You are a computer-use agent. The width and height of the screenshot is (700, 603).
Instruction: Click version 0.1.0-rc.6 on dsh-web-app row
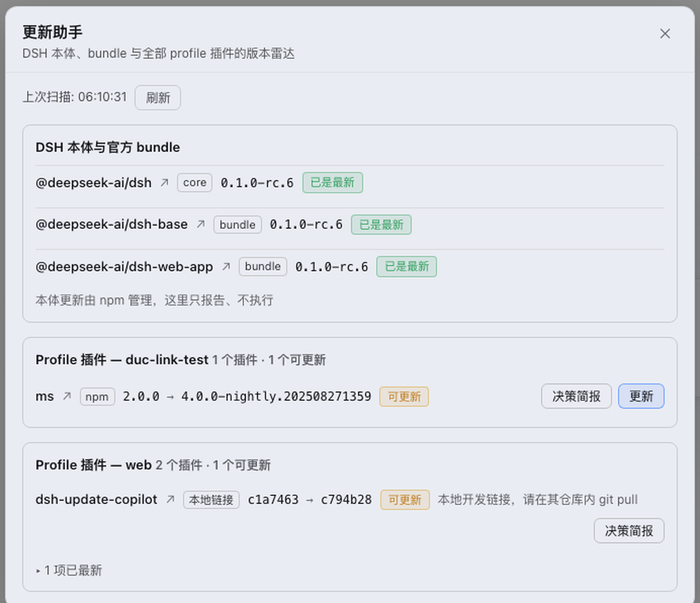click(332, 267)
